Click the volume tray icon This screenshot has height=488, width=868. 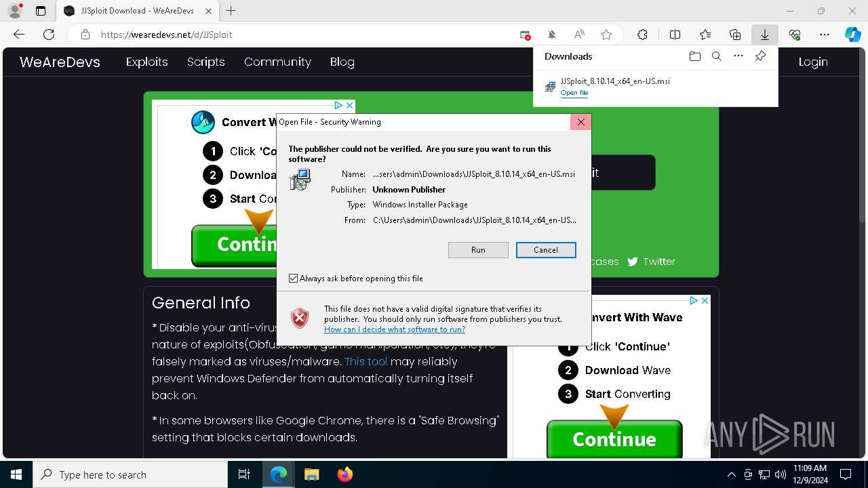(780, 474)
